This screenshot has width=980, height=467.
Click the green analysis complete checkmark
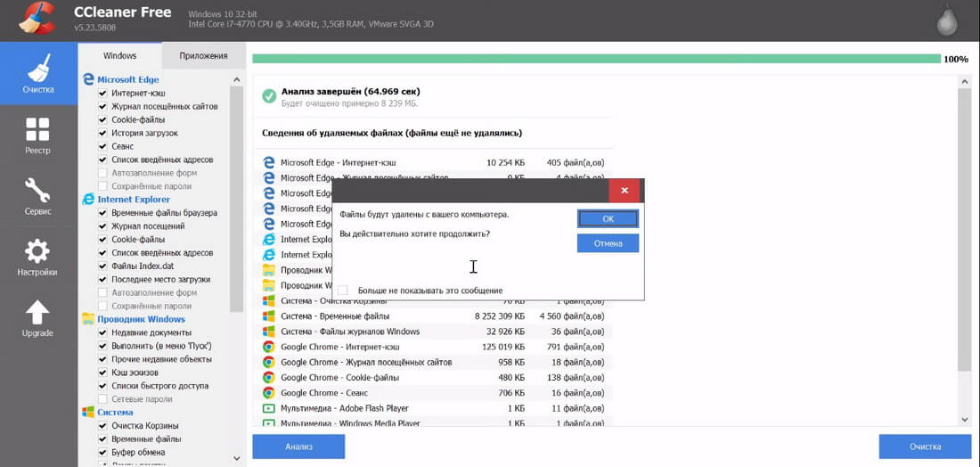click(x=269, y=95)
